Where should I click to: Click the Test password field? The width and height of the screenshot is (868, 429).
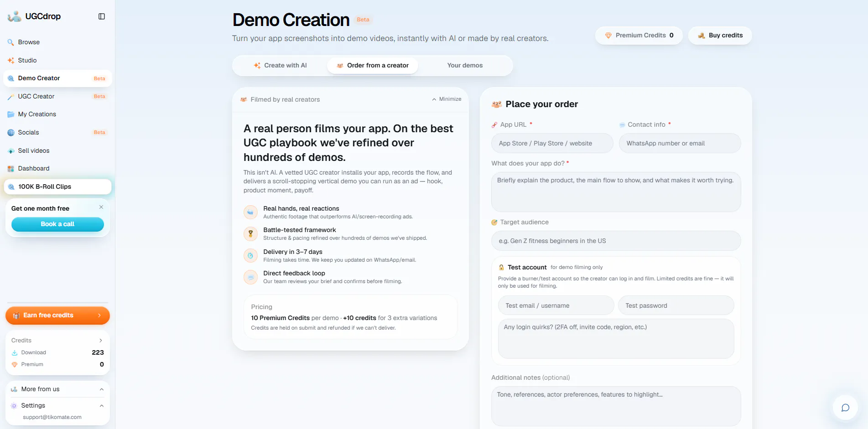pos(676,305)
